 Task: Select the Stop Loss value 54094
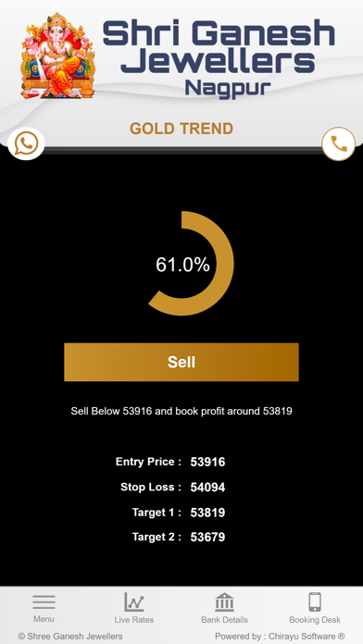207,488
